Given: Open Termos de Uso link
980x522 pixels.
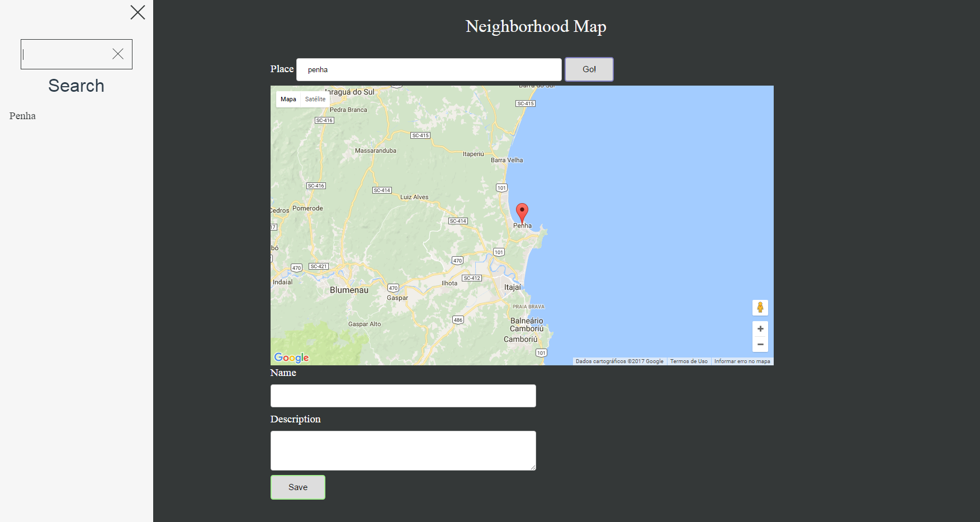Looking at the screenshot, I should pyautogui.click(x=688, y=361).
